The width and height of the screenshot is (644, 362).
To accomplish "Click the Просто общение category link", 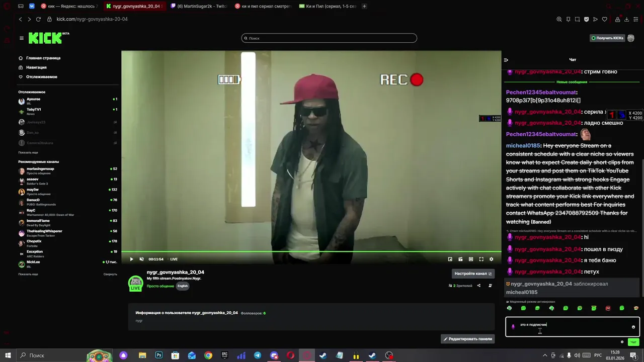I will pyautogui.click(x=160, y=286).
